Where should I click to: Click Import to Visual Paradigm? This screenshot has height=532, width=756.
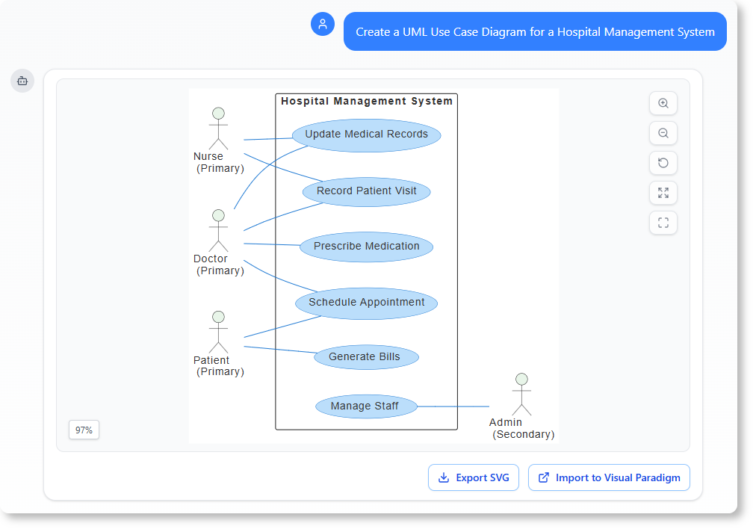pyautogui.click(x=609, y=477)
